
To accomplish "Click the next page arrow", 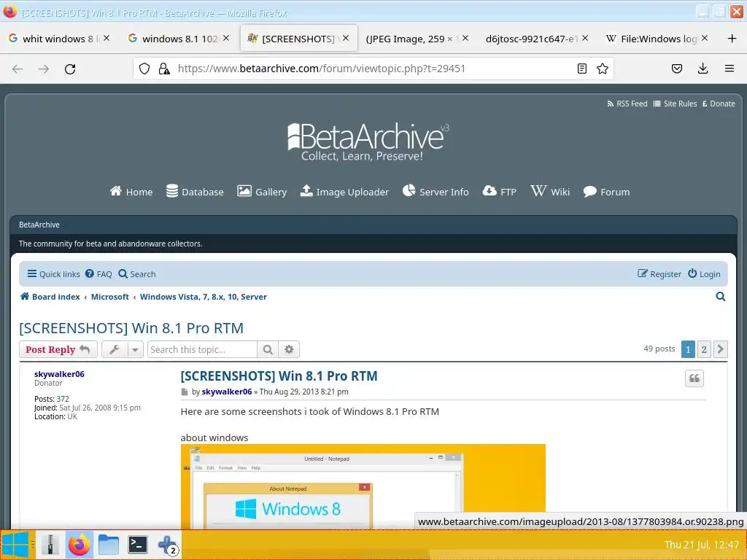I will click(x=720, y=349).
